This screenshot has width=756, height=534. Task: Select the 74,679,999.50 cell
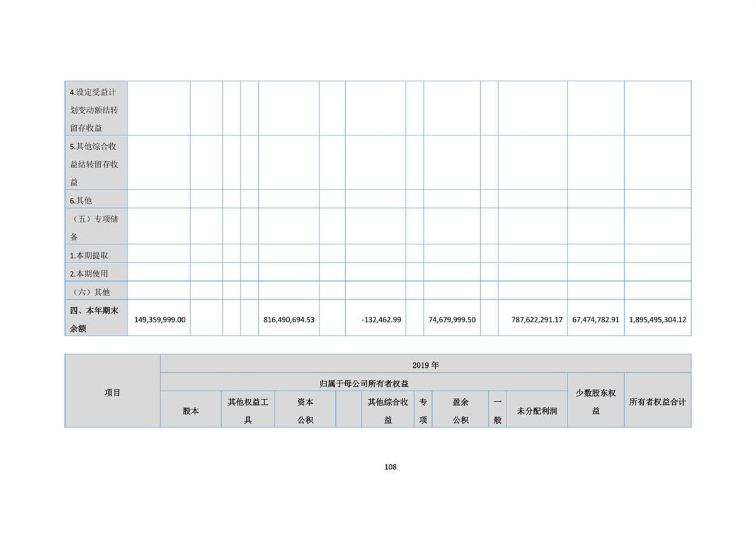(452, 319)
